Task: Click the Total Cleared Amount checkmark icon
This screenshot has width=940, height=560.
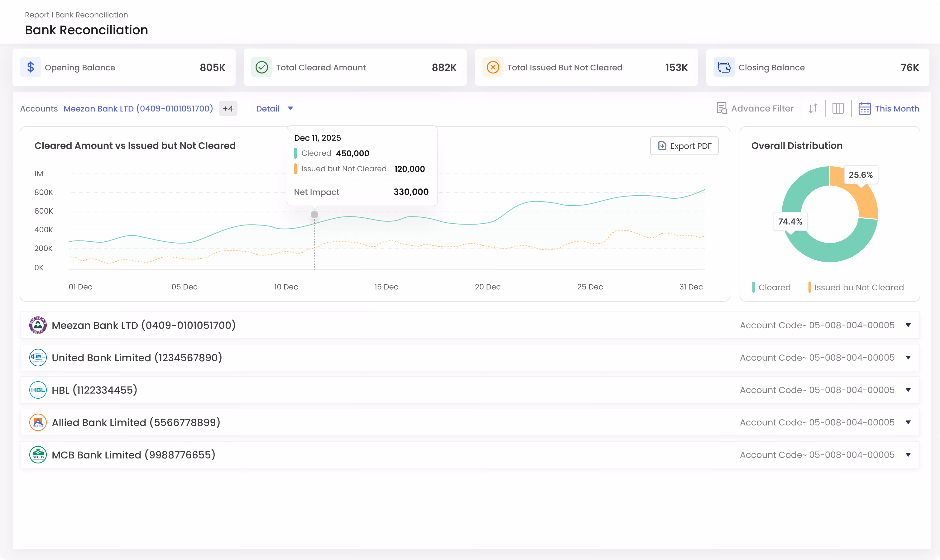Action: point(261,67)
